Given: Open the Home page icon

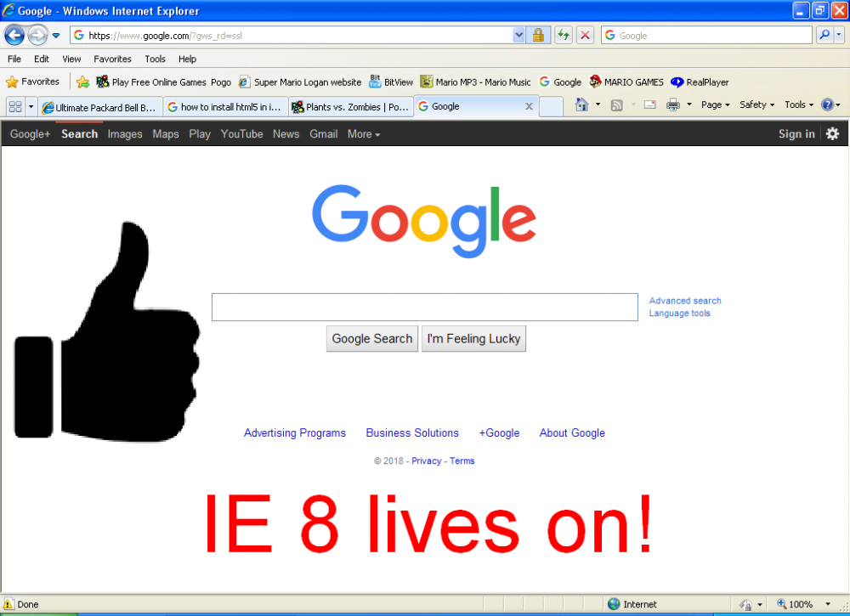Looking at the screenshot, I should (581, 105).
